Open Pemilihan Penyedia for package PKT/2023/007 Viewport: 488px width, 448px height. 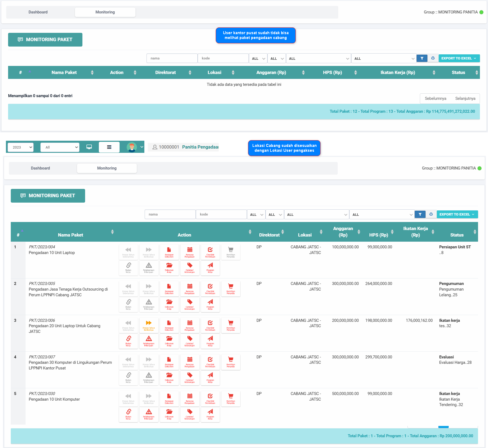coord(231,362)
